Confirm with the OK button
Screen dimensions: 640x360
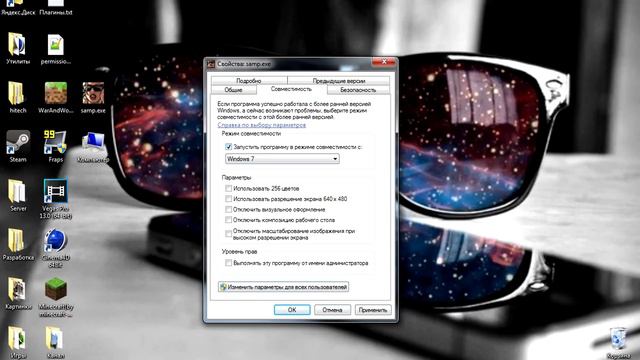pos(292,310)
